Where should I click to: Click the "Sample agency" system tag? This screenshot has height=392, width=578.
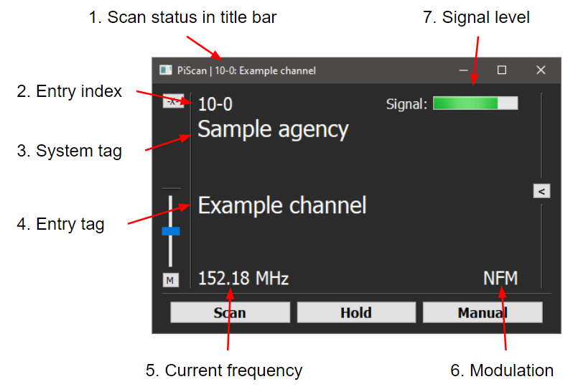273,130
